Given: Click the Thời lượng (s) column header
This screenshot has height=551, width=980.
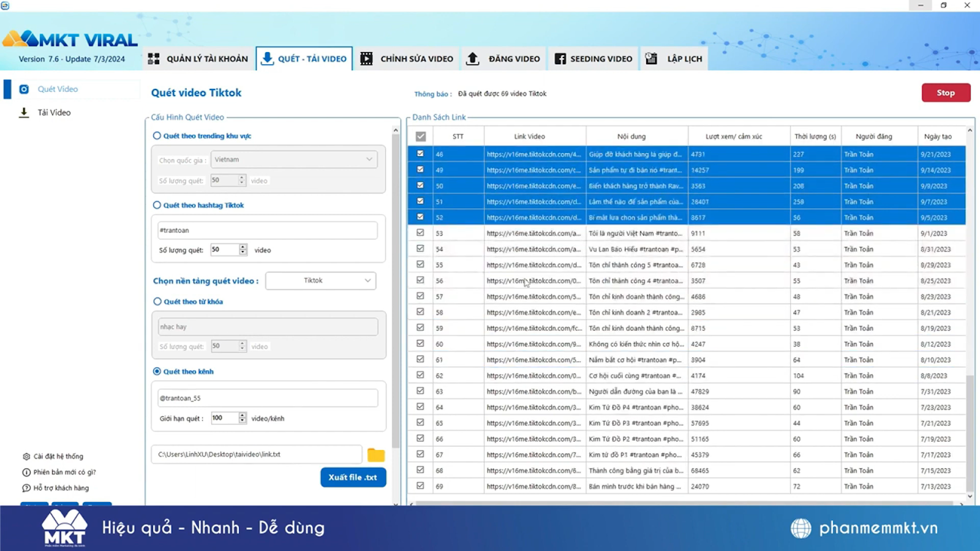Looking at the screenshot, I should [815, 137].
